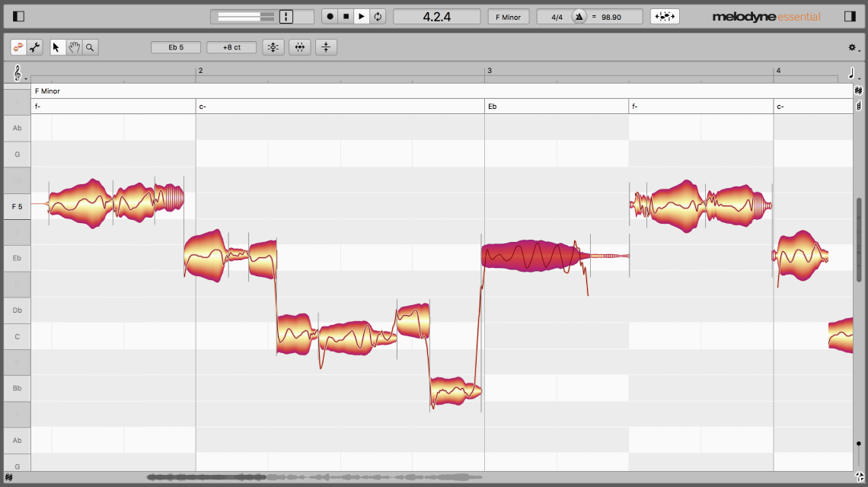
Task: Toggle the chord track icon at right
Action: (x=859, y=106)
